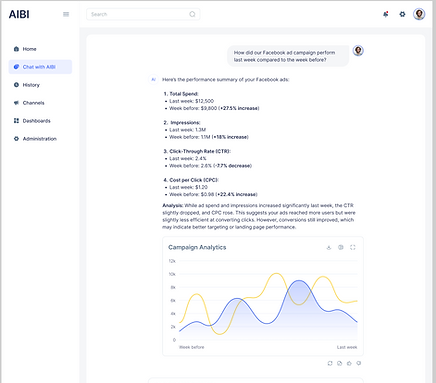436x383 pixels.
Task: Click the middle icon on Campaign Analytics header
Action: tap(341, 247)
